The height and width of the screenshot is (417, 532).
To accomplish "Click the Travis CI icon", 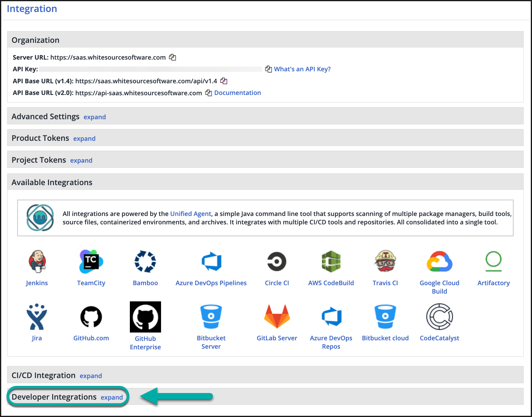I will click(385, 262).
